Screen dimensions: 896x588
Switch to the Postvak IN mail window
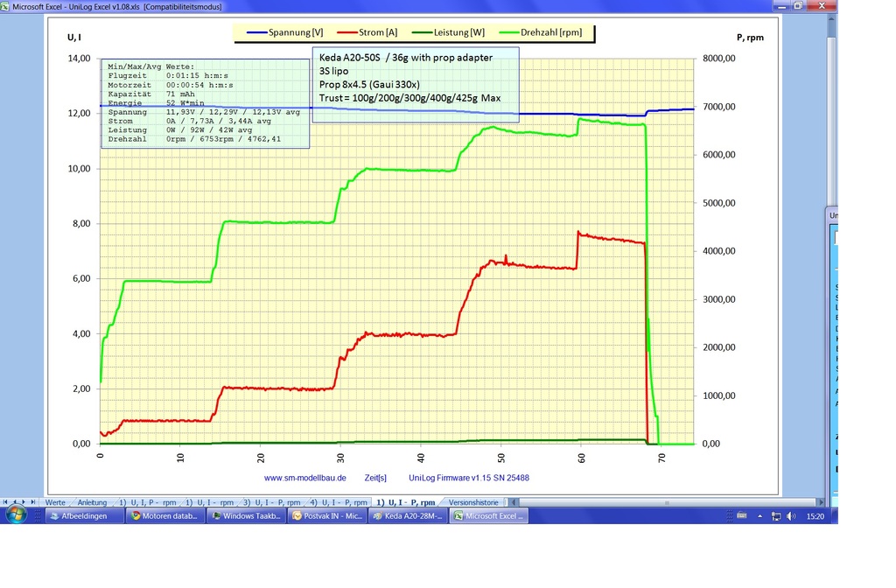pyautogui.click(x=326, y=516)
